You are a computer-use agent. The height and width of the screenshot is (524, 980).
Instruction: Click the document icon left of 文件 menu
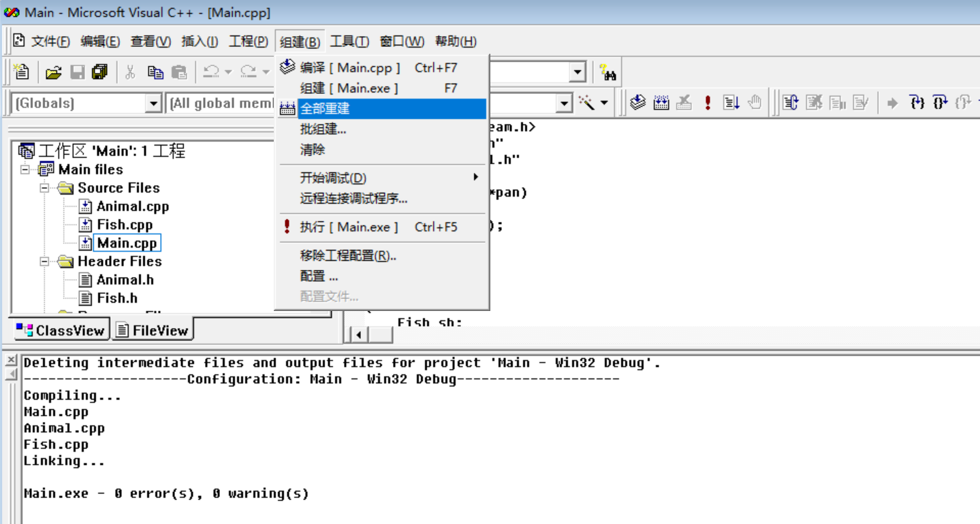pyautogui.click(x=19, y=41)
